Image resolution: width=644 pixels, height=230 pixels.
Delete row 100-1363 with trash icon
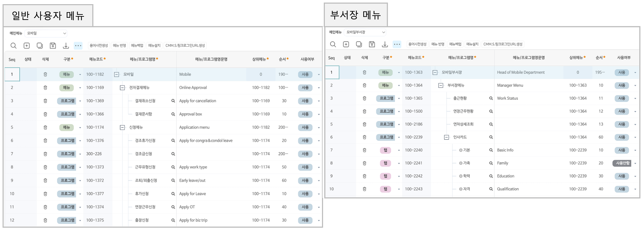(x=365, y=72)
